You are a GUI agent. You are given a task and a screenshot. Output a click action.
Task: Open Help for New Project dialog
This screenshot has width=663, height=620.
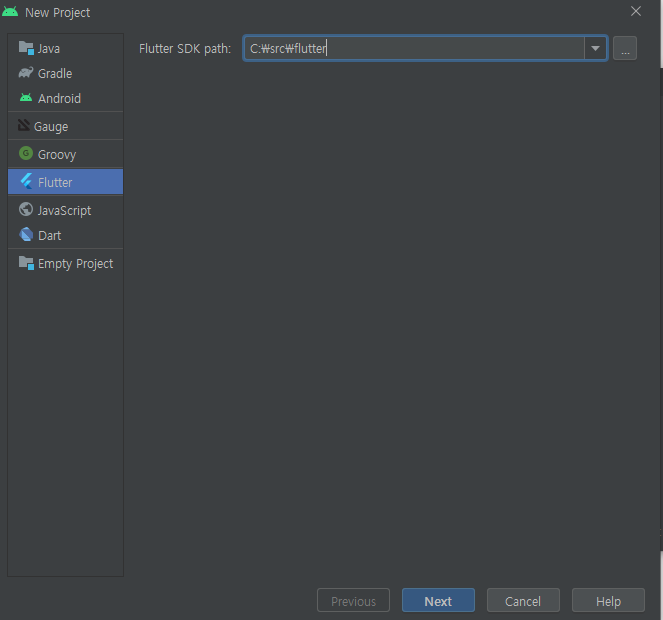click(608, 601)
